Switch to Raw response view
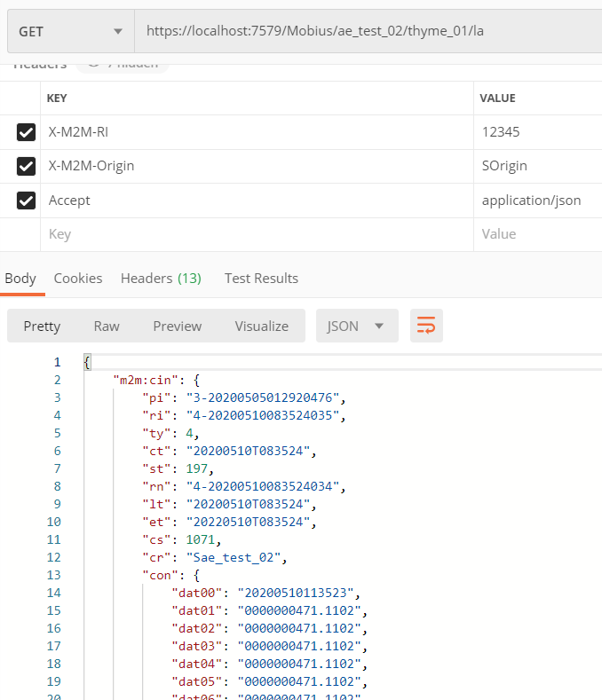The height and width of the screenshot is (700, 602). tap(107, 326)
